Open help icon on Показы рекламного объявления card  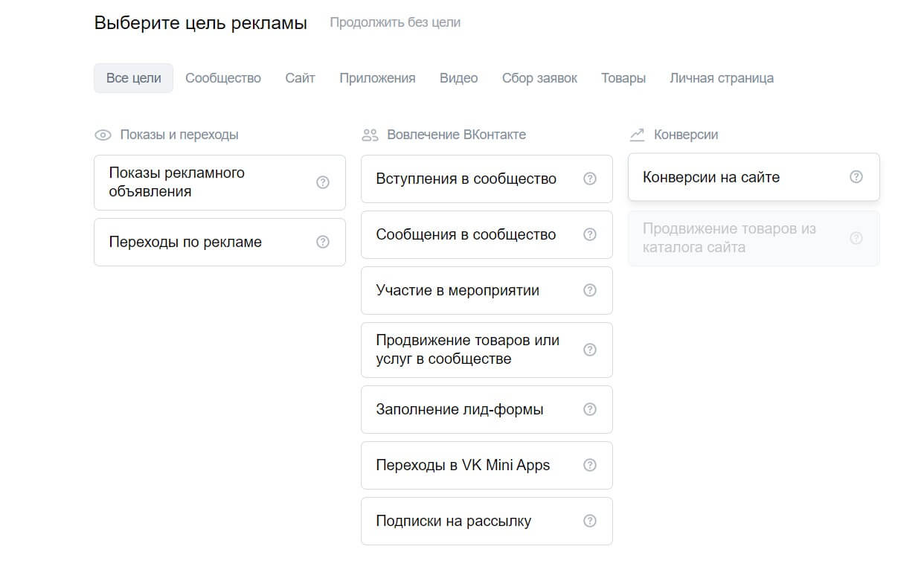tap(323, 182)
